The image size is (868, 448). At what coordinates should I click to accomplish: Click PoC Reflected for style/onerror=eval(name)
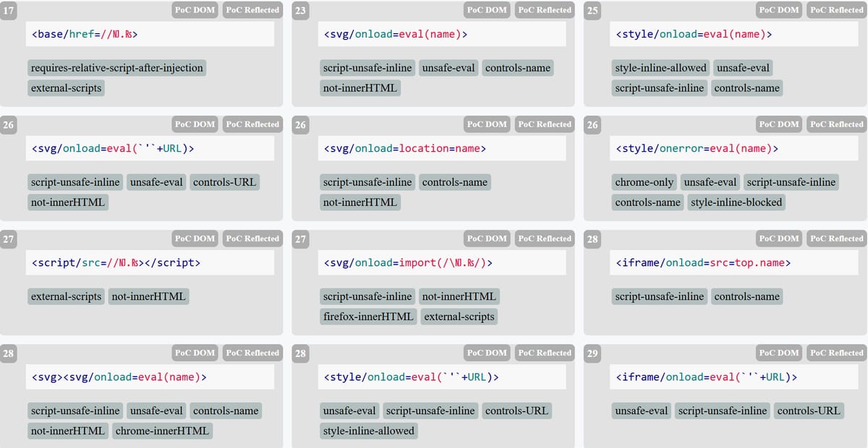coord(837,124)
